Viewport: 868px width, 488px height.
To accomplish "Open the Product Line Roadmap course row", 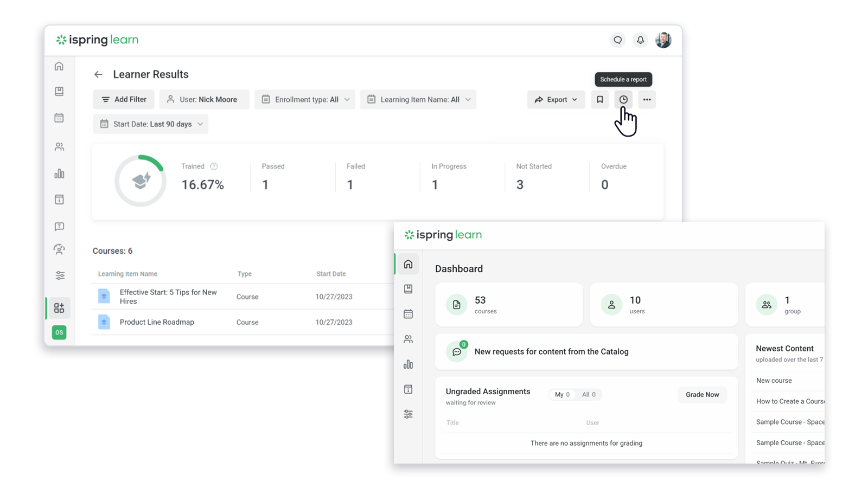I will (x=157, y=322).
